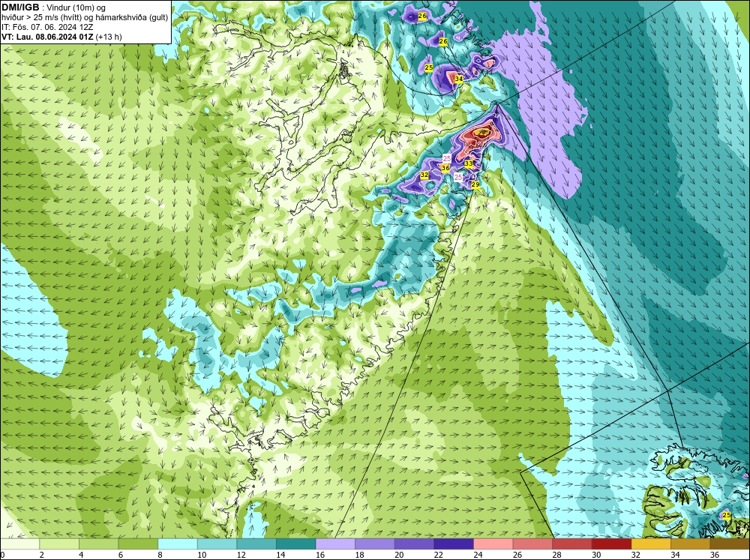
Task: Click the 2–4 m/s light green legend swatch
Action: coord(59,544)
